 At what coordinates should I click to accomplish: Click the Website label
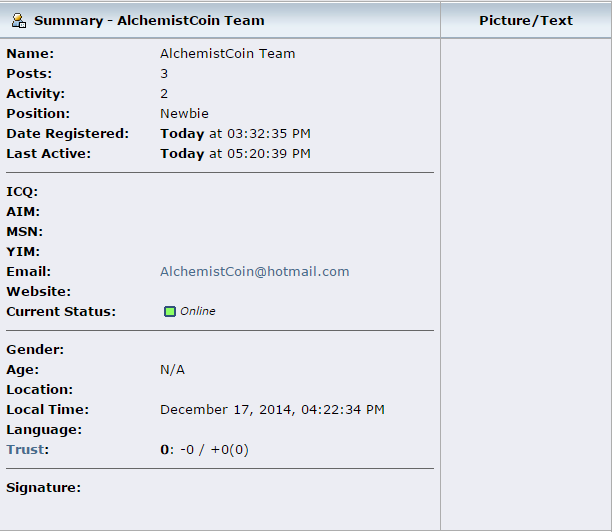(39, 292)
